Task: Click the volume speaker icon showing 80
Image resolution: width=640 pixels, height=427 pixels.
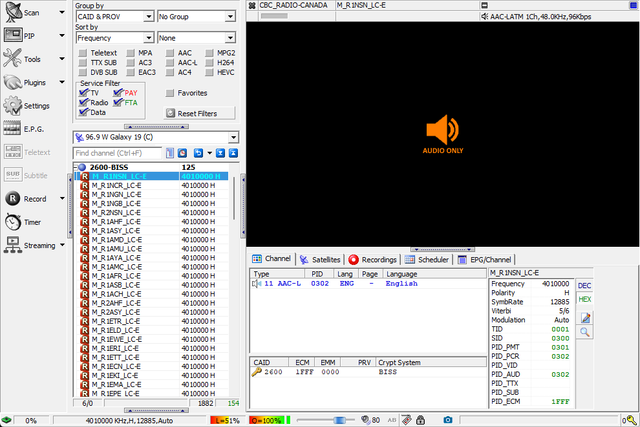Action: tap(365, 420)
